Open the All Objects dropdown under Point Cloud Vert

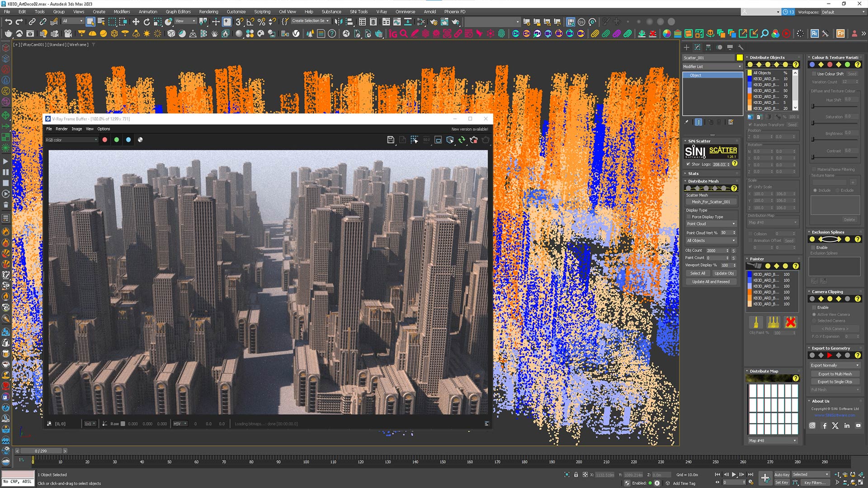(x=711, y=240)
